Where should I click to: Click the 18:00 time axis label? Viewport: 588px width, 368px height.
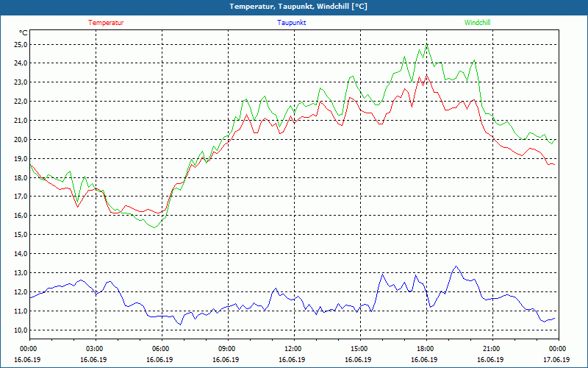(426, 349)
